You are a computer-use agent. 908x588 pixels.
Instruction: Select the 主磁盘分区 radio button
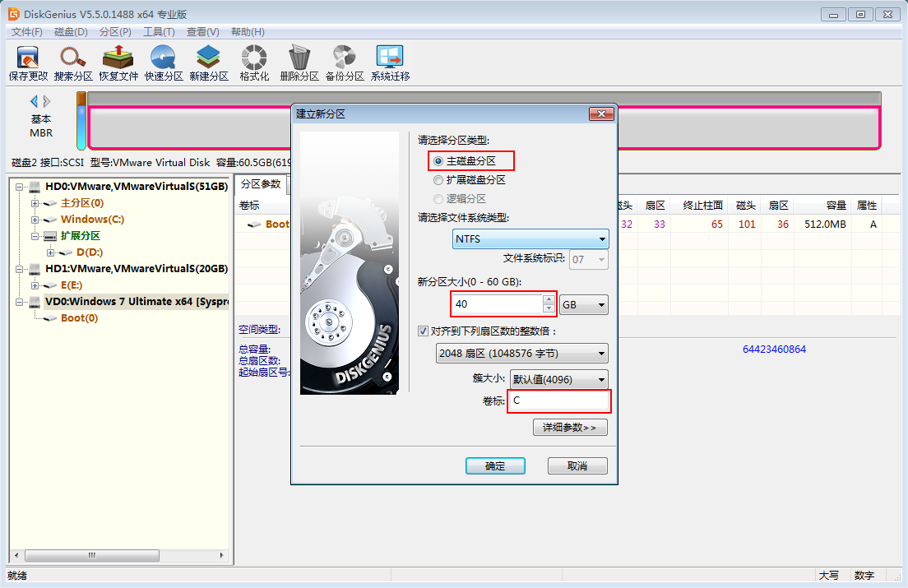438,161
